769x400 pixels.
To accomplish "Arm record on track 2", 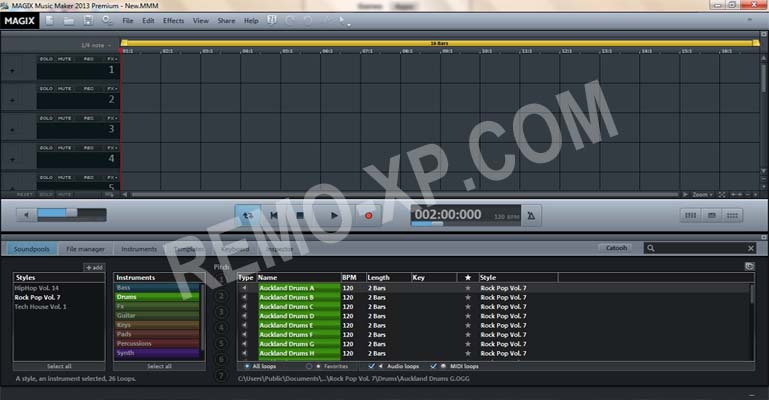I will point(88,89).
